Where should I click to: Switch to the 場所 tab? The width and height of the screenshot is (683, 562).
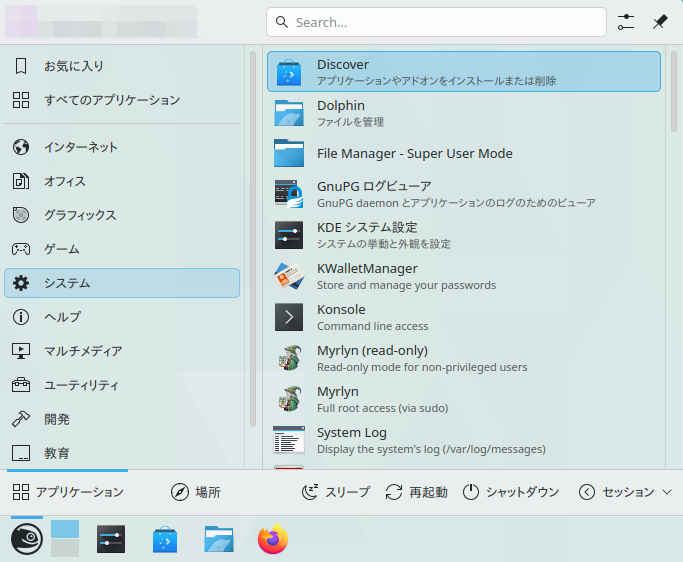tap(195, 492)
